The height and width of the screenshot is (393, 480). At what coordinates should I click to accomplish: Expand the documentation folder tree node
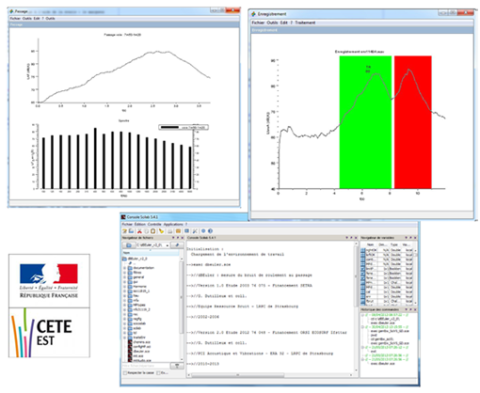pos(125,268)
